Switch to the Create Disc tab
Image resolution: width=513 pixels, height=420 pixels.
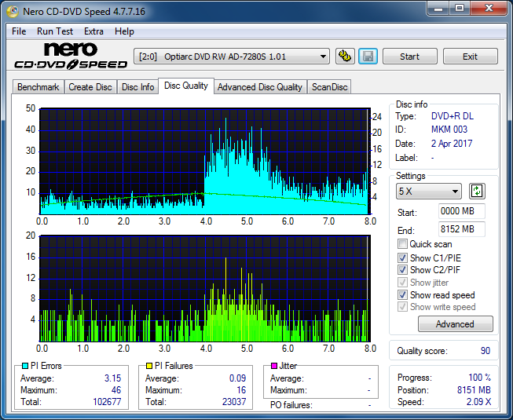[x=90, y=87]
